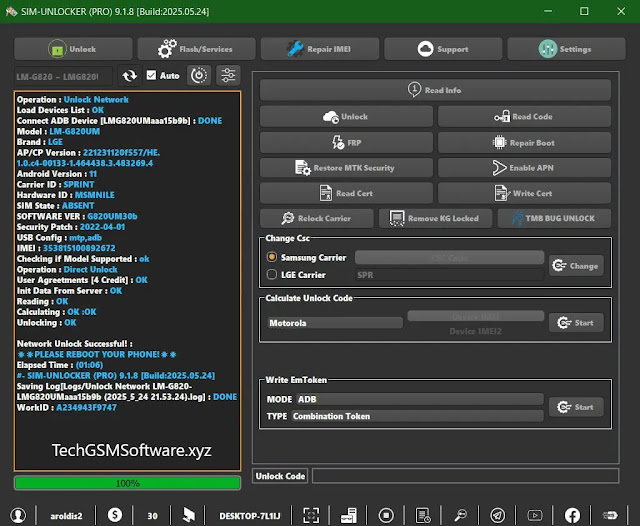Open the TYPE Combination Token dropdown

(419, 415)
